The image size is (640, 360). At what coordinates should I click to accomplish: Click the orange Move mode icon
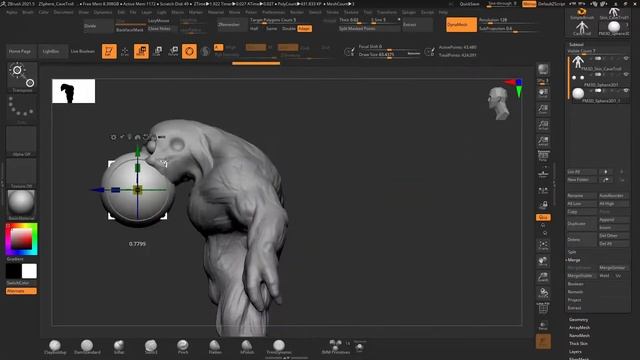(x=141, y=51)
